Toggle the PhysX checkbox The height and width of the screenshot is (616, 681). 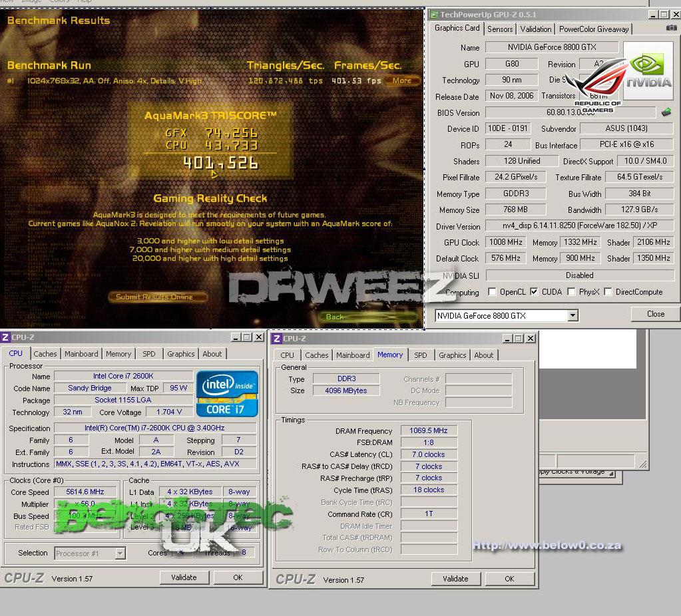(571, 292)
